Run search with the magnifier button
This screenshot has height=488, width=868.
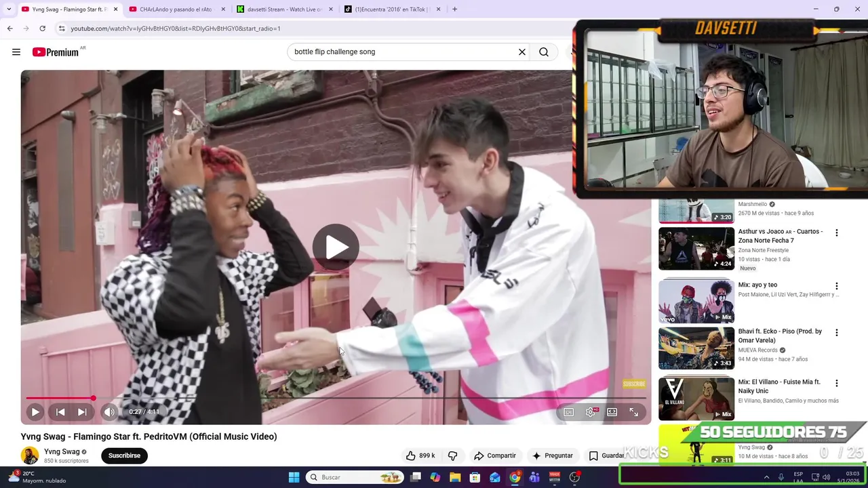tap(544, 52)
